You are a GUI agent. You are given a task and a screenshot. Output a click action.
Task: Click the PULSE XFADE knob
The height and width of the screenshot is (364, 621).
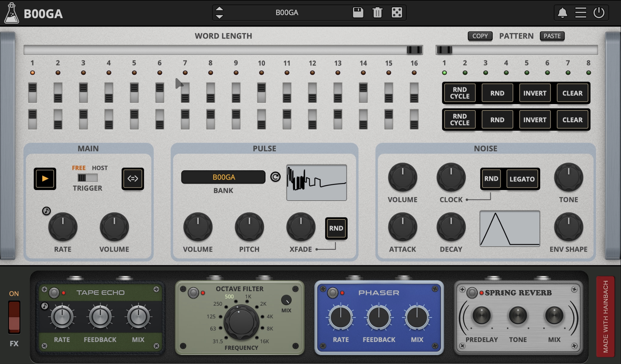[x=301, y=227]
